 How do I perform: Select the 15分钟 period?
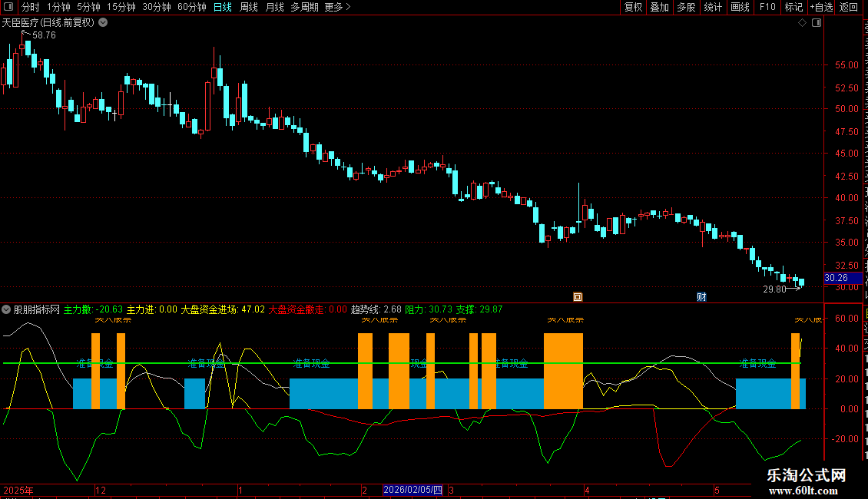click(121, 7)
